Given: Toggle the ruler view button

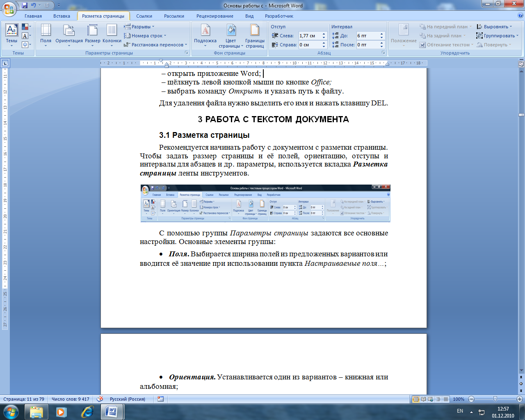Looking at the screenshot, I should click(521, 64).
